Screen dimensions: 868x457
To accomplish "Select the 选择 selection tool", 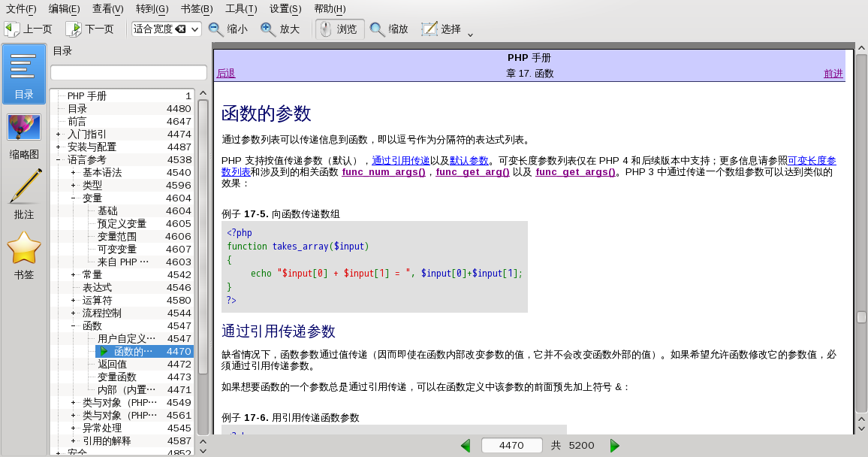I will point(441,29).
